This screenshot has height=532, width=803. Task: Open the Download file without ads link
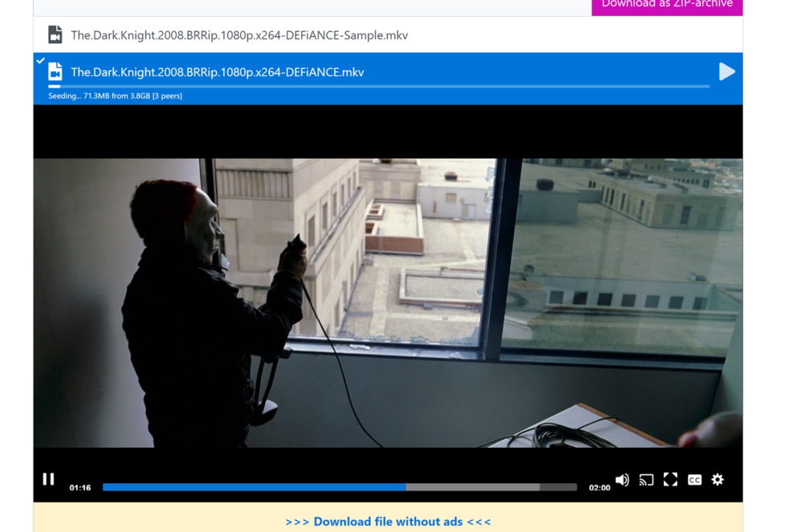(x=388, y=522)
